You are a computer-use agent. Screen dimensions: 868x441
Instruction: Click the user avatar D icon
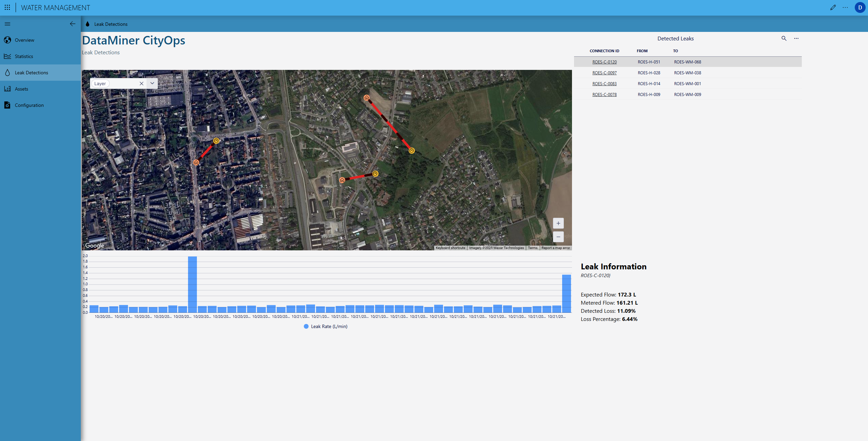[x=860, y=7]
